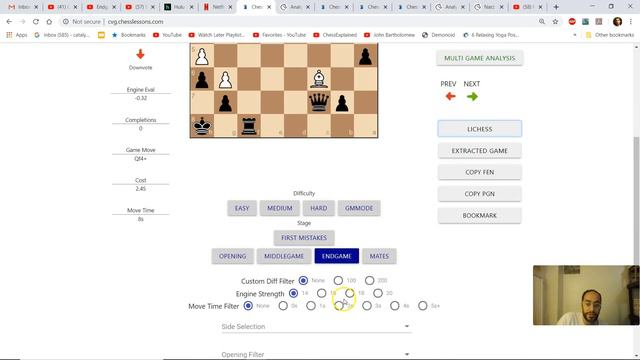
Task: Open the zoom magnifier in address bar
Action: pos(542,22)
